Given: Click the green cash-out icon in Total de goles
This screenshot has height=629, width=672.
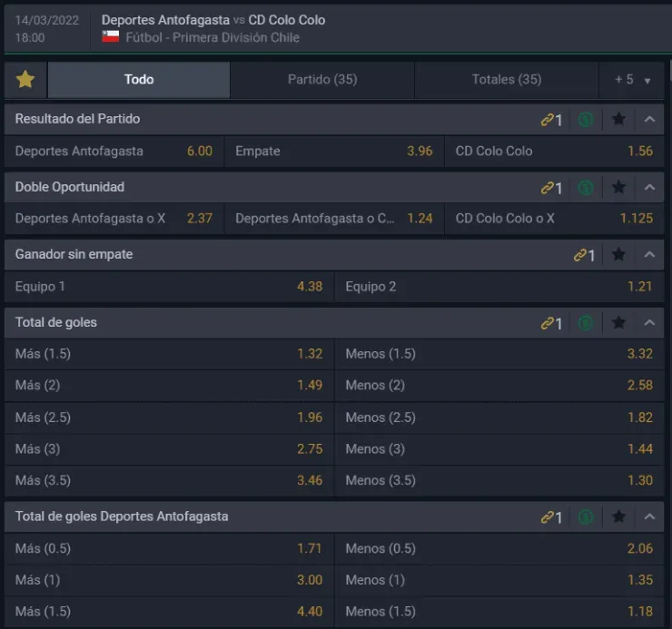Looking at the screenshot, I should [586, 322].
